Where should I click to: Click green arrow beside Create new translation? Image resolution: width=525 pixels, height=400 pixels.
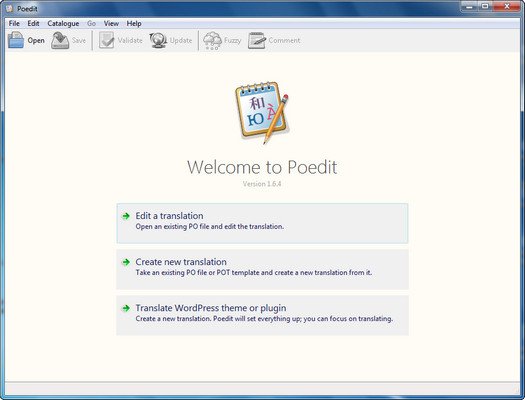pyautogui.click(x=126, y=262)
